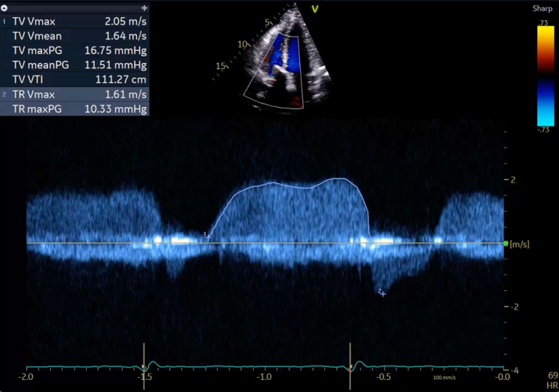This screenshot has height=392, width=559.
Task: Click the green baseline marker dot
Action: tap(506, 243)
